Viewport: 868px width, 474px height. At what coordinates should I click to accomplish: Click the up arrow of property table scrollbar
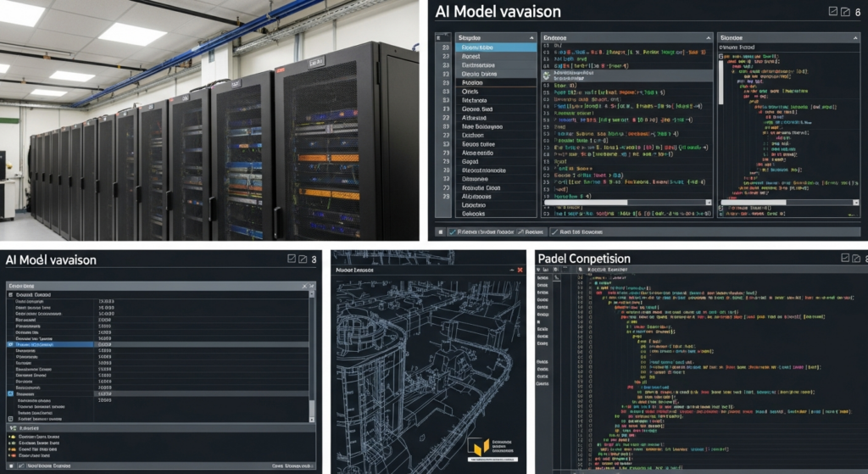(x=312, y=294)
